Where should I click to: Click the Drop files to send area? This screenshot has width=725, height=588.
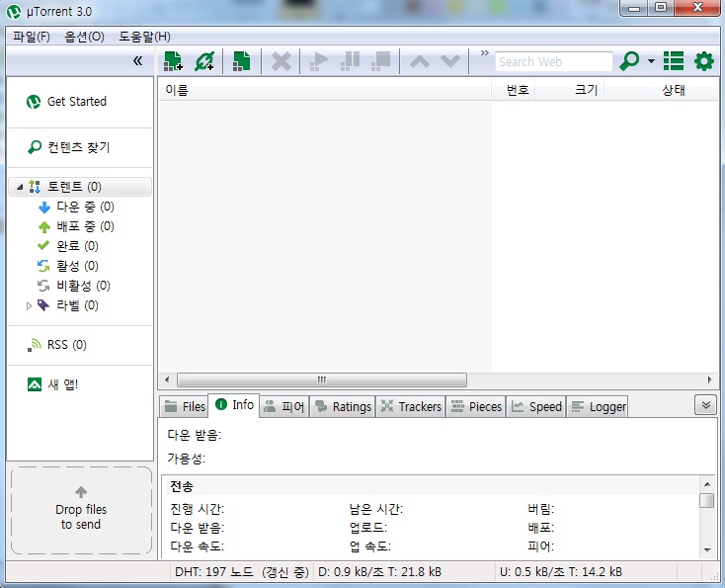click(81, 510)
